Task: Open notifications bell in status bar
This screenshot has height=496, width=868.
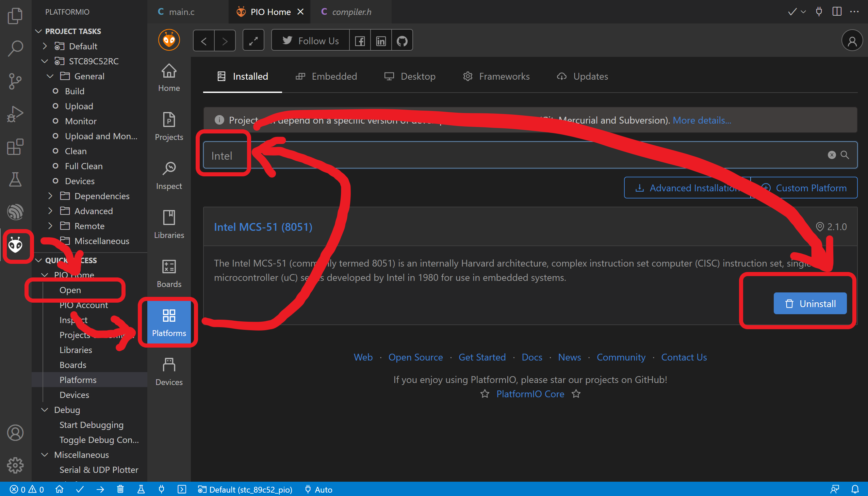Action: (855, 490)
